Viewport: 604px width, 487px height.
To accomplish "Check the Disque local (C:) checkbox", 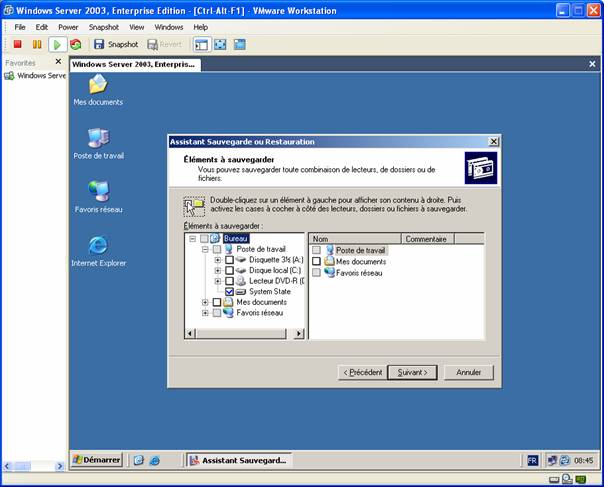I will coord(229,270).
